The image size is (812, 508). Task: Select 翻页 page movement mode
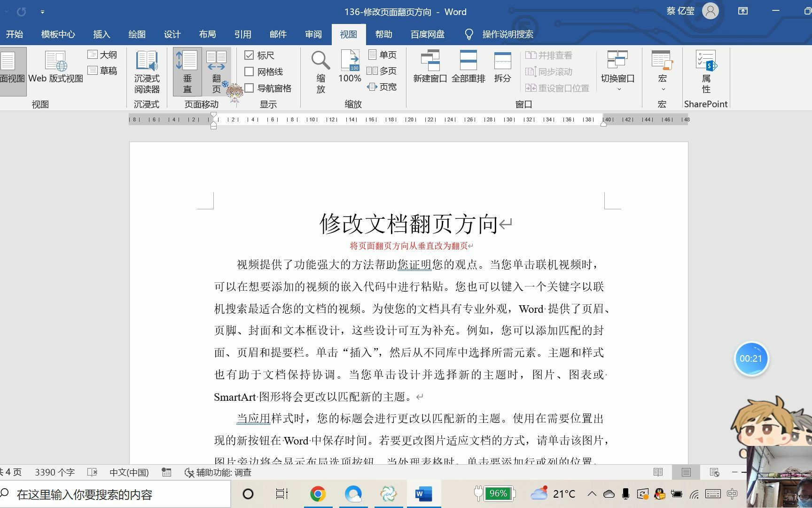[217, 71]
